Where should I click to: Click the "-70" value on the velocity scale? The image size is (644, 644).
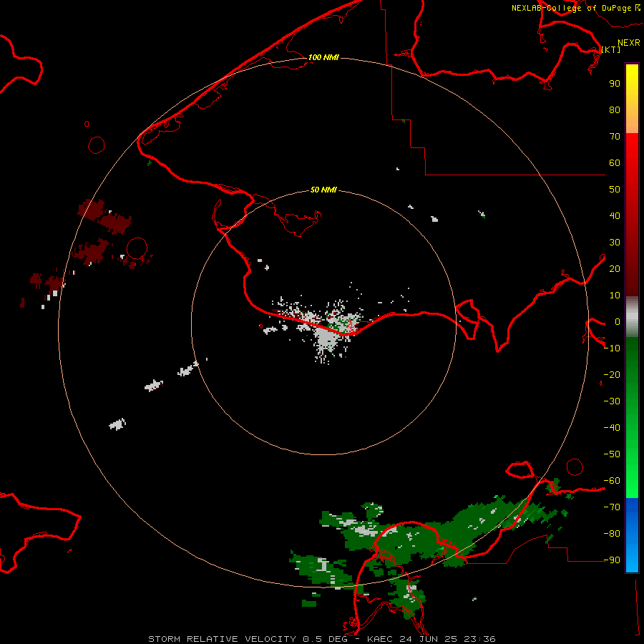click(x=612, y=507)
